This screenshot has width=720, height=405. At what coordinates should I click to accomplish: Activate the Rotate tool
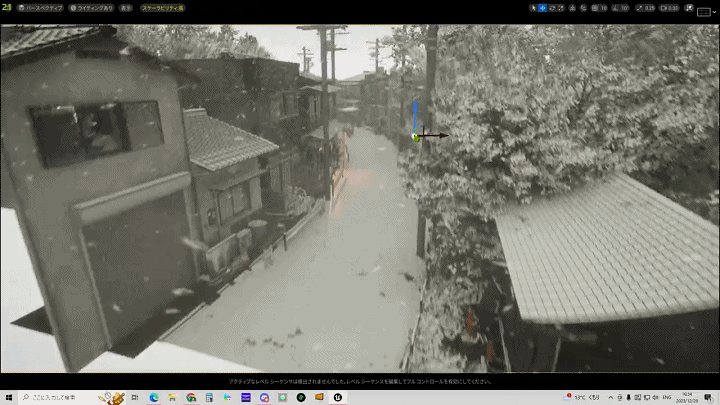(552, 8)
